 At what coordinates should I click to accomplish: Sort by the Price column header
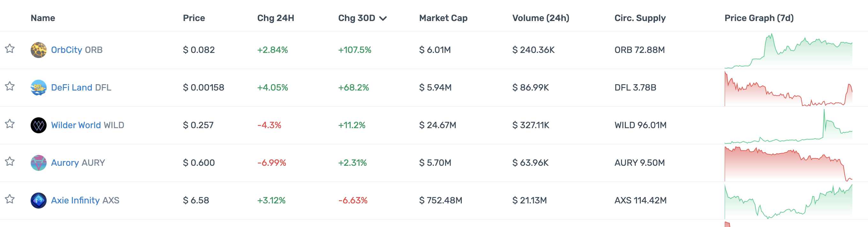194,18
